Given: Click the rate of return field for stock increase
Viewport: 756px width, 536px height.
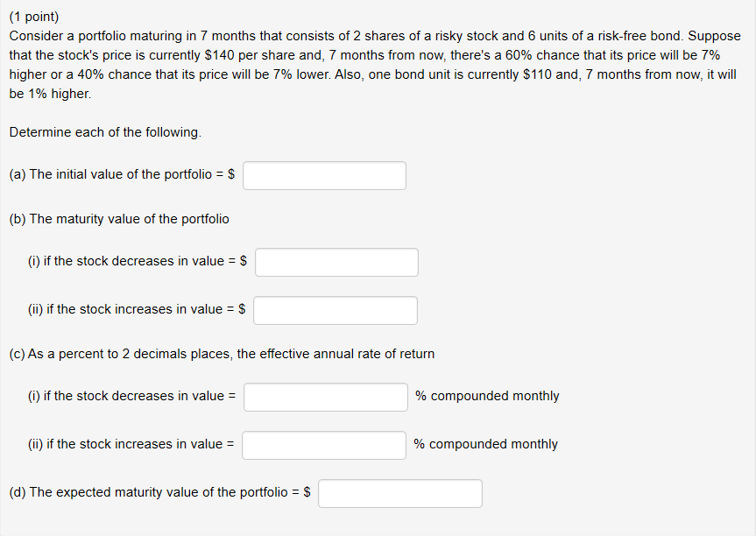Looking at the screenshot, I should [323, 445].
